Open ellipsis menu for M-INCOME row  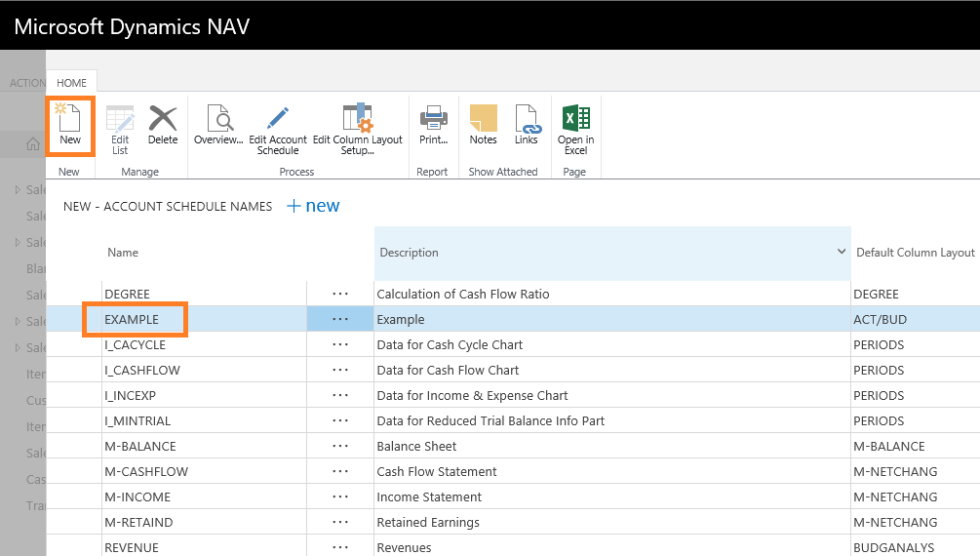[x=340, y=496]
